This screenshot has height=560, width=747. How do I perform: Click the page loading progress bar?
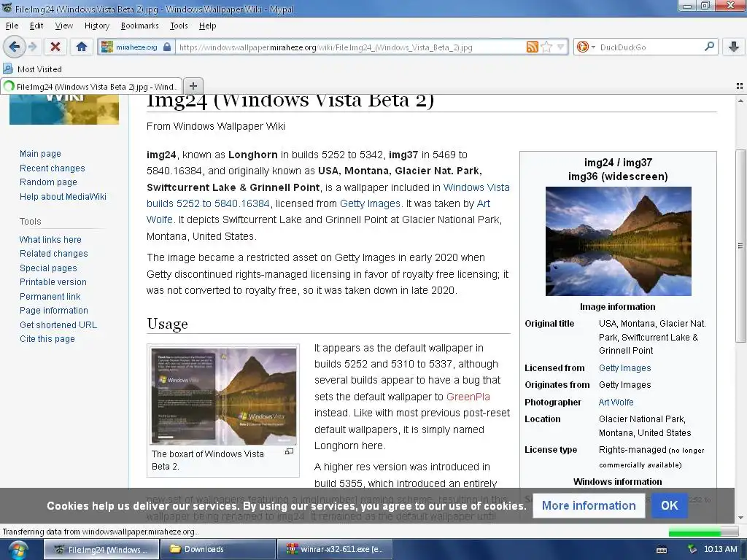(703, 532)
